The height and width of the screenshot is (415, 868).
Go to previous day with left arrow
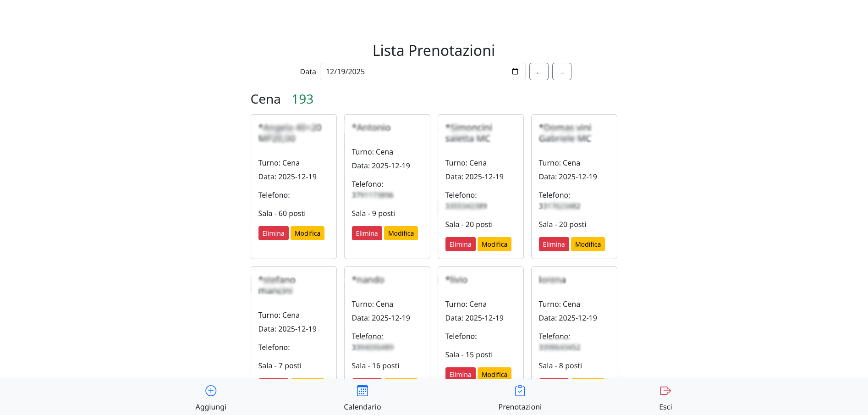click(538, 72)
